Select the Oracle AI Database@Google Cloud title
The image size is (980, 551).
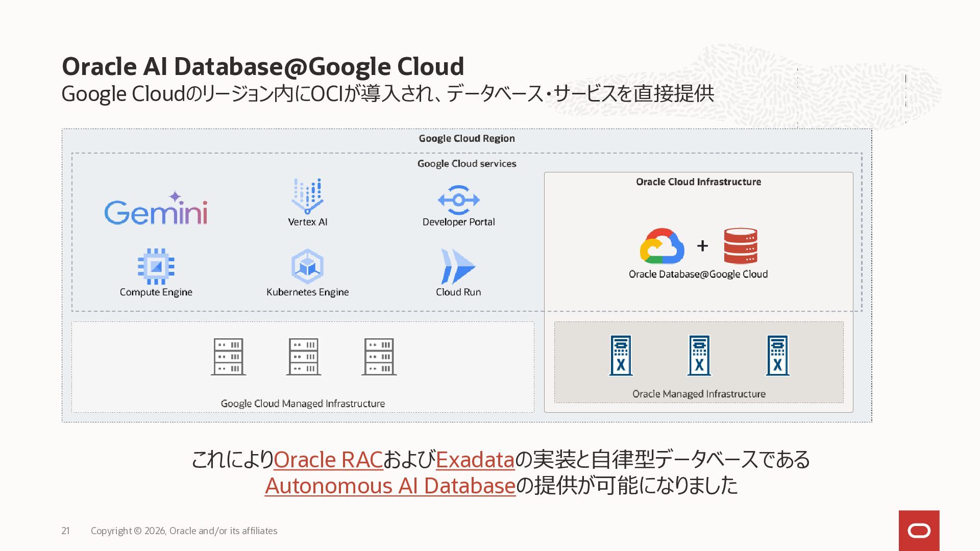tap(263, 66)
